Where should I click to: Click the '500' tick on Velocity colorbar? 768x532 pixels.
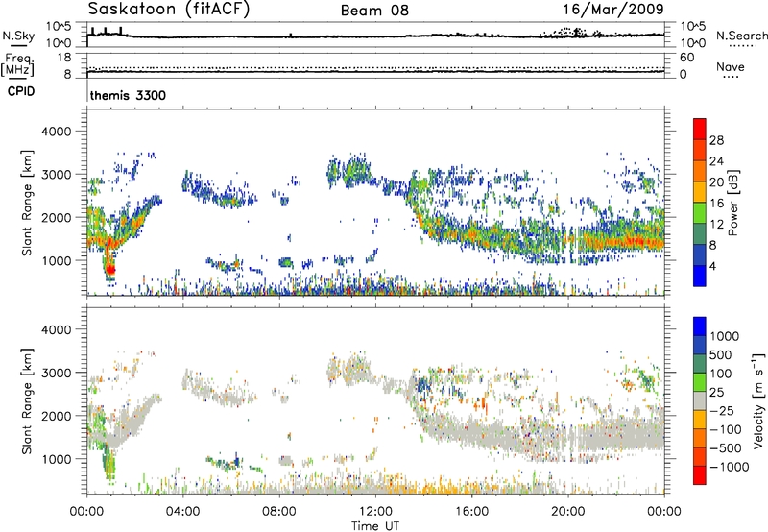(721, 354)
